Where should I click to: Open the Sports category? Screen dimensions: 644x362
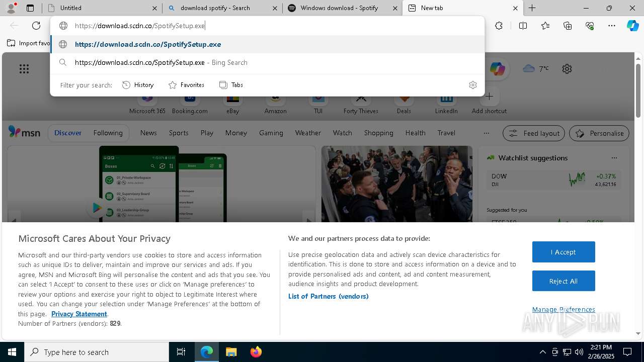(x=179, y=133)
